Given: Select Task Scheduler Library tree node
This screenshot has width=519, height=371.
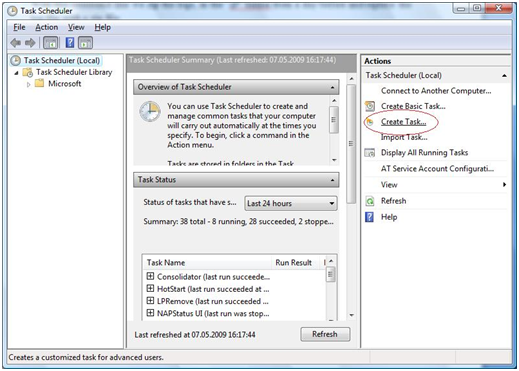Looking at the screenshot, I should pos(74,72).
